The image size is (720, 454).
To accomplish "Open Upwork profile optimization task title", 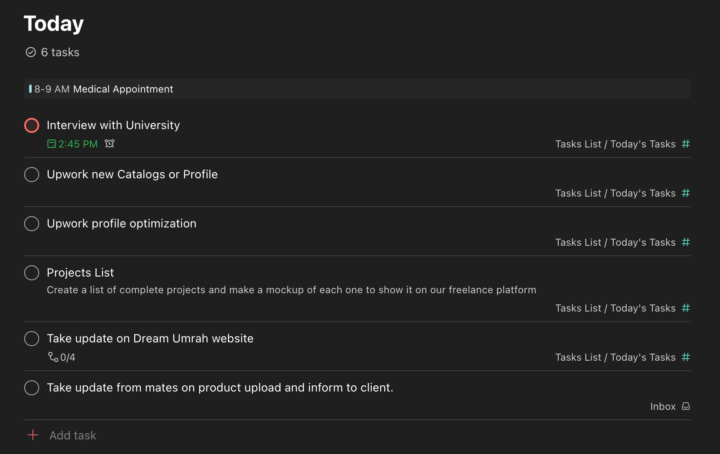I will (121, 223).
